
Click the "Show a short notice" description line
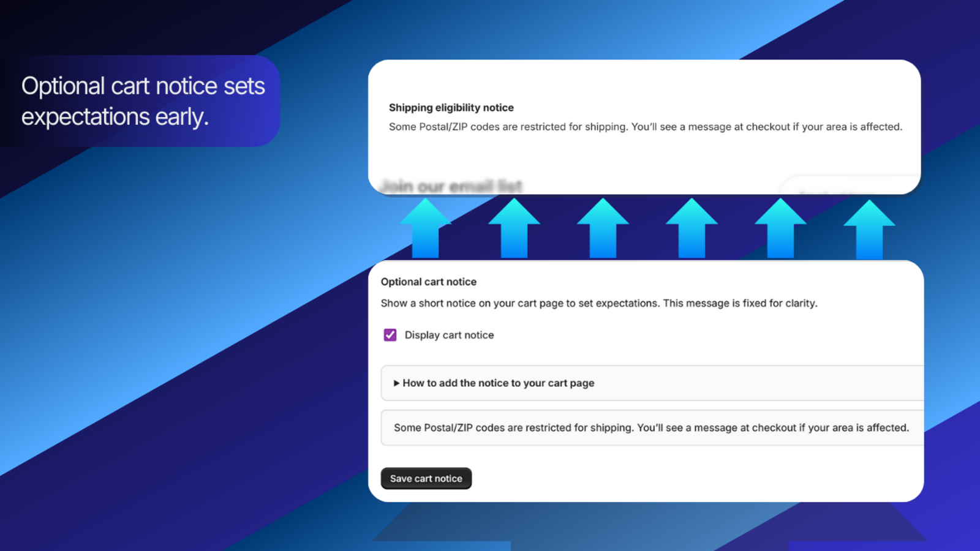pyautogui.click(x=598, y=303)
